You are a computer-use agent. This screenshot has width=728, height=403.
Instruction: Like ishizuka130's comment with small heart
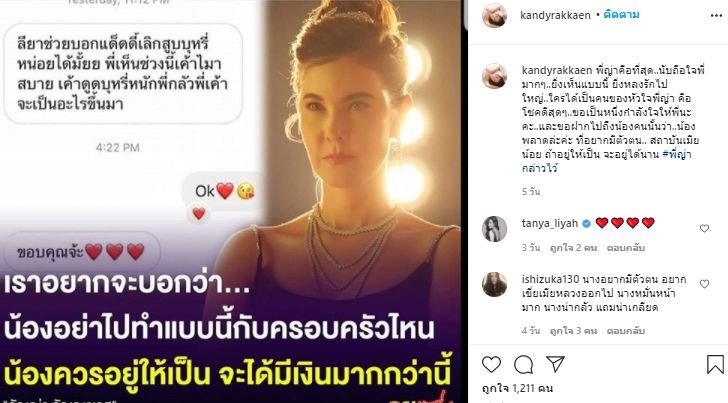click(x=704, y=283)
